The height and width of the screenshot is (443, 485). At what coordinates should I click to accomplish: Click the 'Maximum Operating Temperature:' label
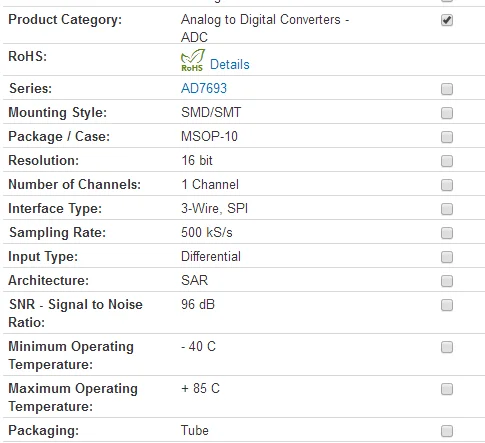pyautogui.click(x=73, y=397)
